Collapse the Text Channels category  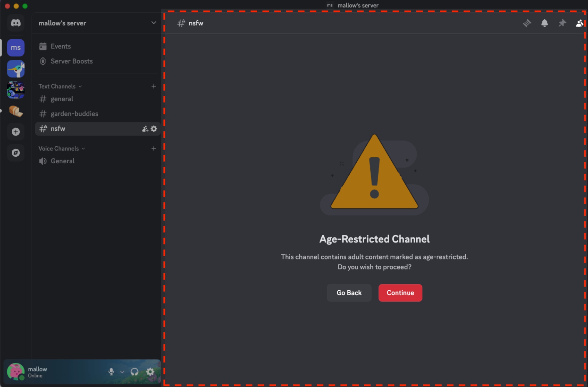(x=57, y=86)
